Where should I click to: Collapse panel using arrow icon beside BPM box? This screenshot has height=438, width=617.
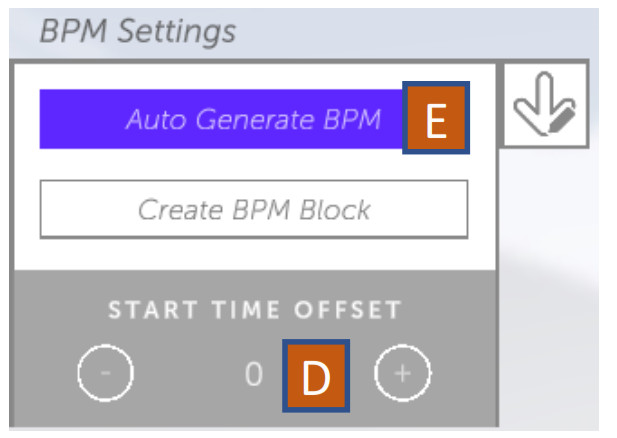[545, 104]
